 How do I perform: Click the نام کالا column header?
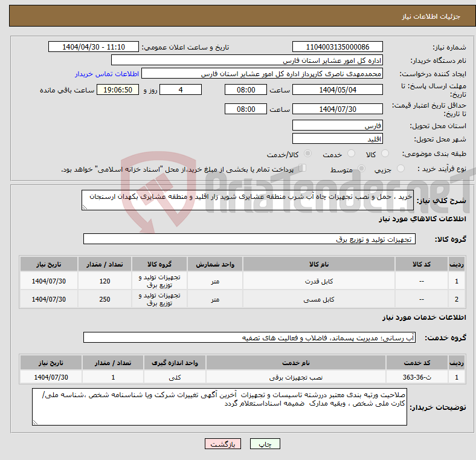point(319,264)
